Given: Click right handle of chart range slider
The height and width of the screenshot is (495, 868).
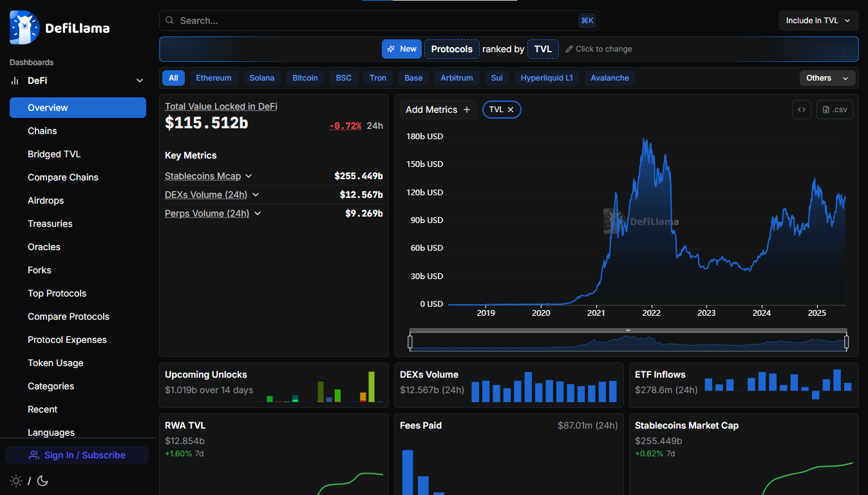Looking at the screenshot, I should [x=847, y=342].
